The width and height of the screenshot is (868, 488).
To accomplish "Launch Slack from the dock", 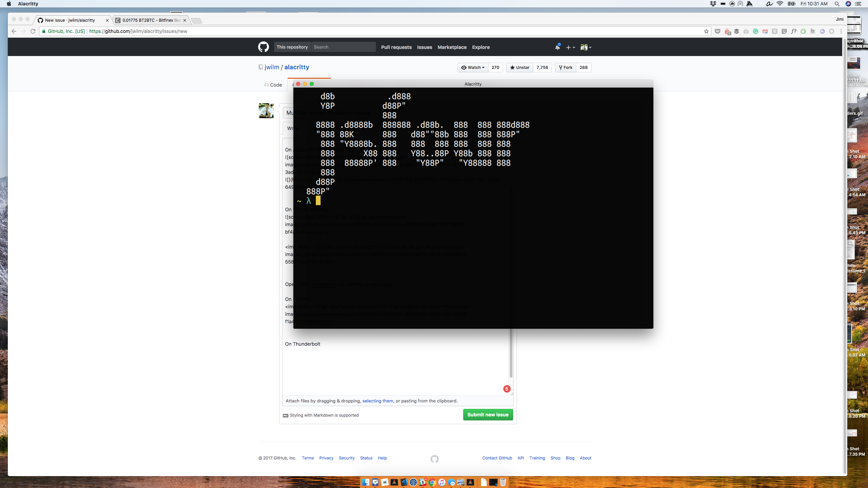I will (422, 482).
